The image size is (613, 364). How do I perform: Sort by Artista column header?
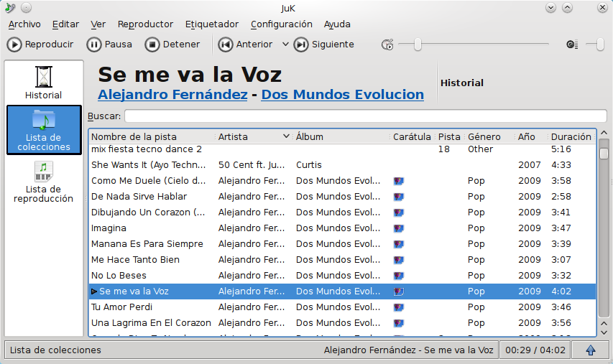point(254,136)
